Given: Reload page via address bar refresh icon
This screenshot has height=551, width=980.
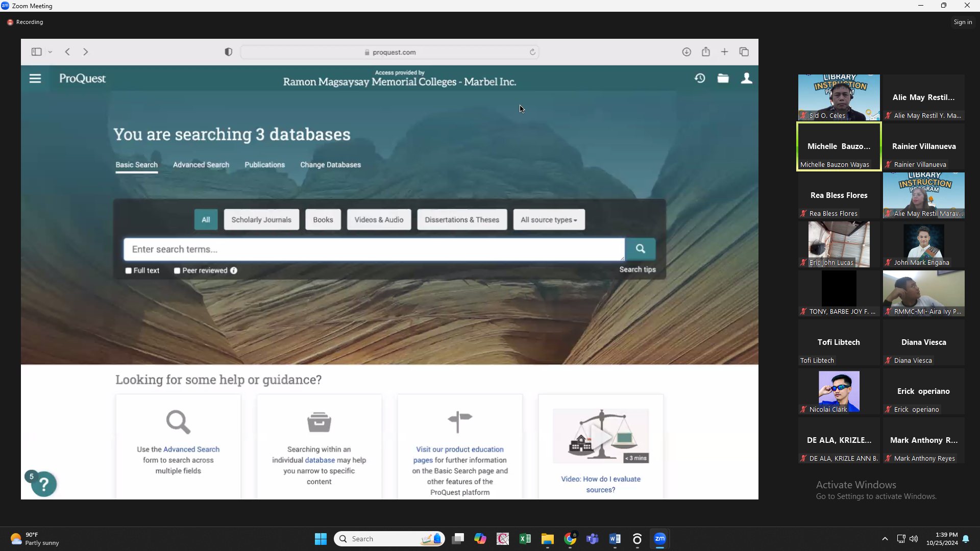Looking at the screenshot, I should [x=532, y=52].
